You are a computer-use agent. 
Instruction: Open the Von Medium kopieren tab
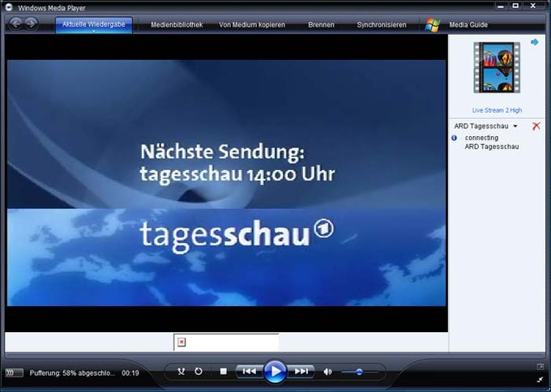point(252,25)
